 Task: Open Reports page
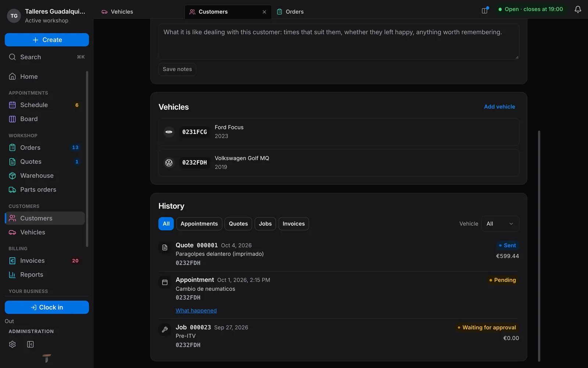click(x=45, y=275)
